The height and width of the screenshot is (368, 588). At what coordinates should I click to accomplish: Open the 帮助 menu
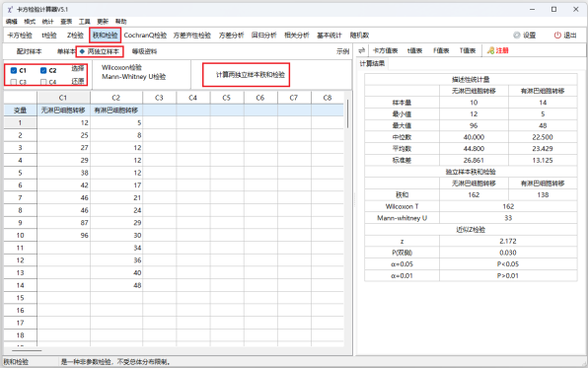pos(120,22)
